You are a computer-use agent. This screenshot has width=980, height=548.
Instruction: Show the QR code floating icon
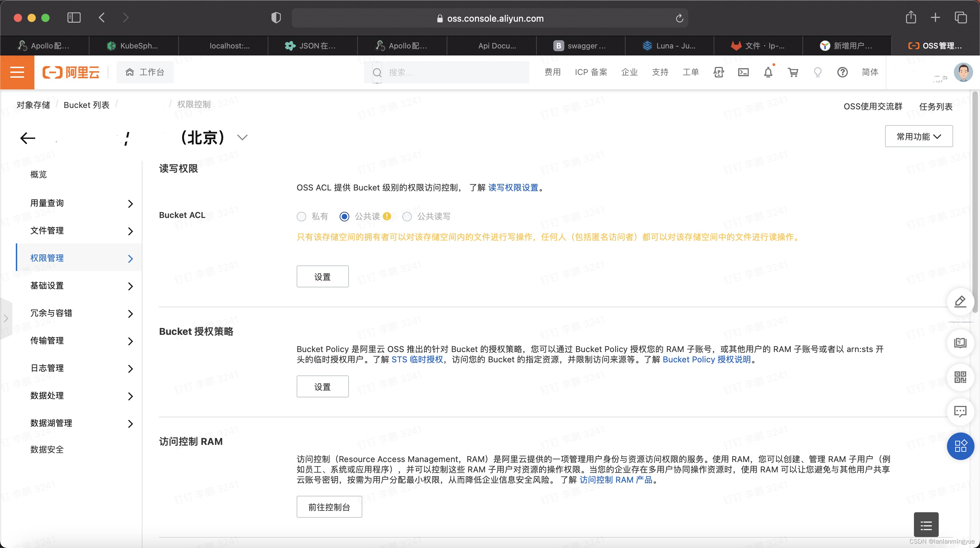click(960, 377)
